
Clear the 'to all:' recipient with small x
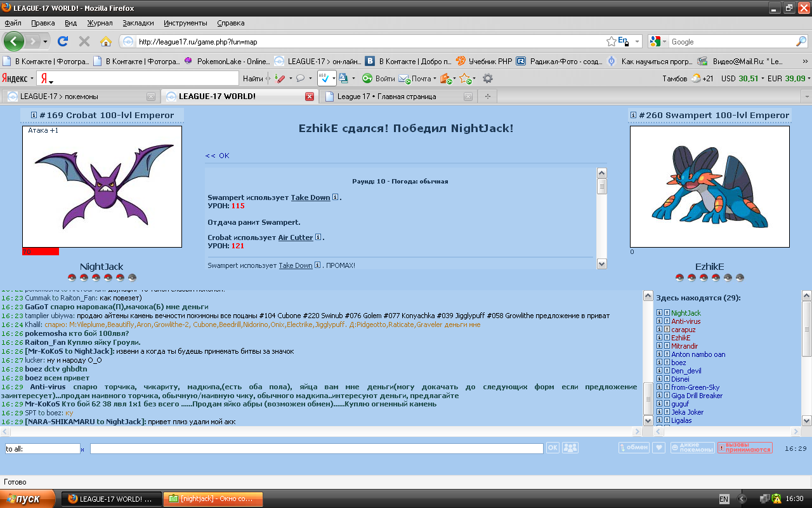pyautogui.click(x=82, y=449)
